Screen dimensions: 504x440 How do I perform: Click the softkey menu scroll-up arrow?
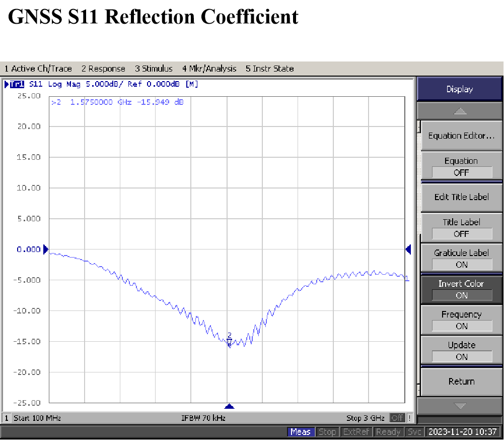pos(460,111)
